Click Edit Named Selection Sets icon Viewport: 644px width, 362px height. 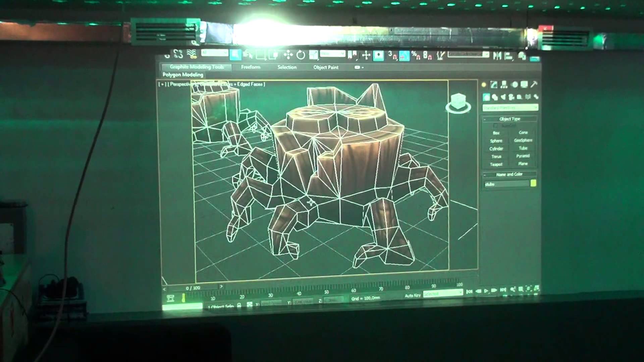pyautogui.click(x=441, y=55)
